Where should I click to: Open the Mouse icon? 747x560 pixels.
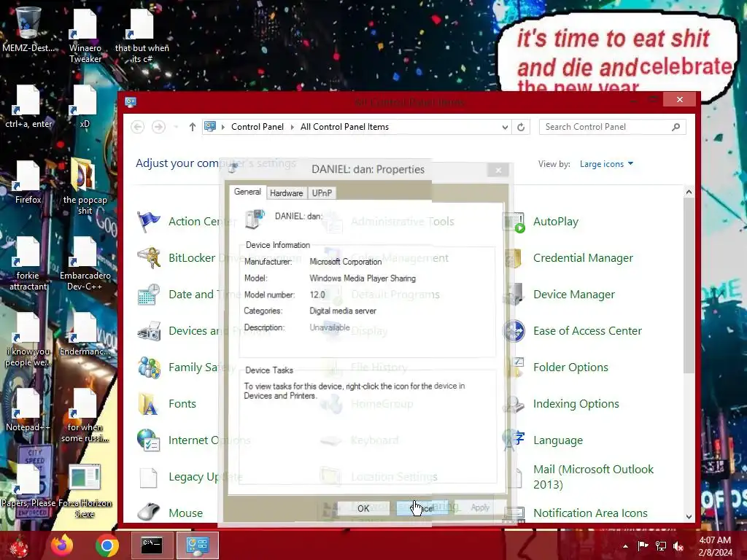[x=149, y=513]
